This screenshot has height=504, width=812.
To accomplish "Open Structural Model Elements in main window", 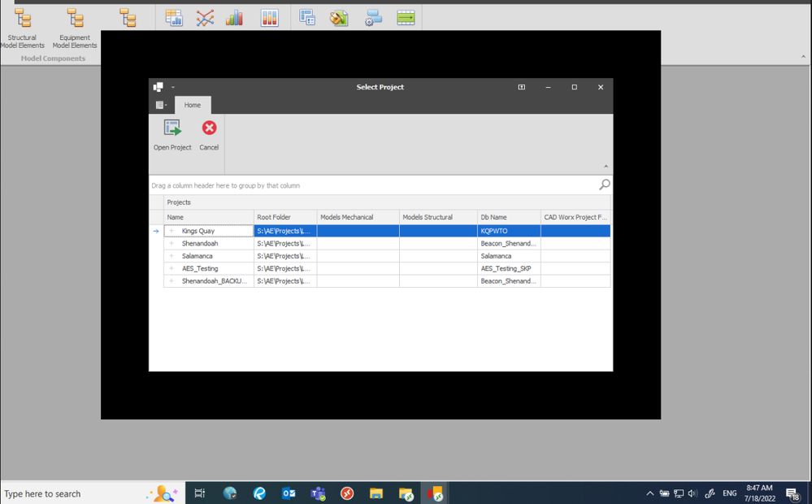I will pos(22,29).
